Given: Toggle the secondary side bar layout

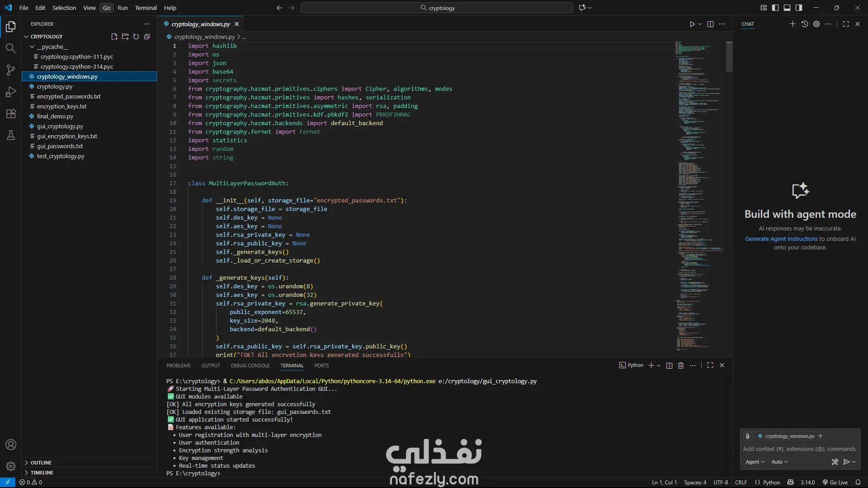Looking at the screenshot, I should [x=799, y=8].
